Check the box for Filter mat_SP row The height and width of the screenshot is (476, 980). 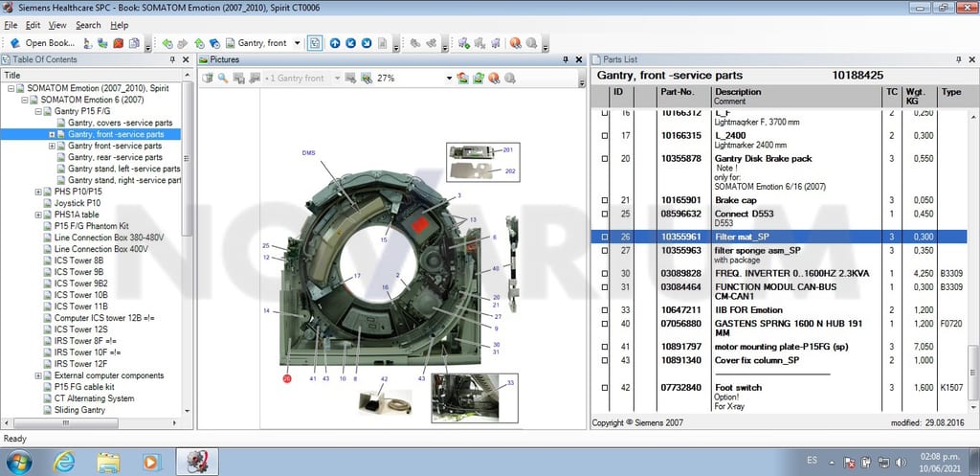tap(605, 238)
